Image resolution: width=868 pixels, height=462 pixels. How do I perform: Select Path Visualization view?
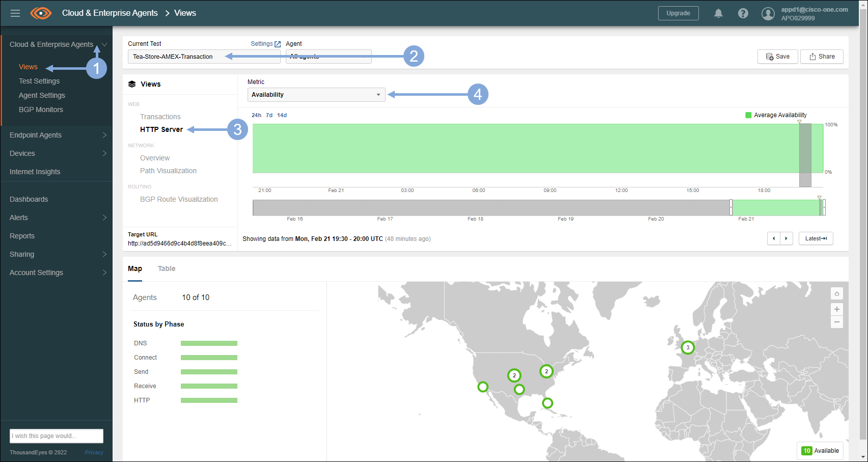(x=168, y=171)
